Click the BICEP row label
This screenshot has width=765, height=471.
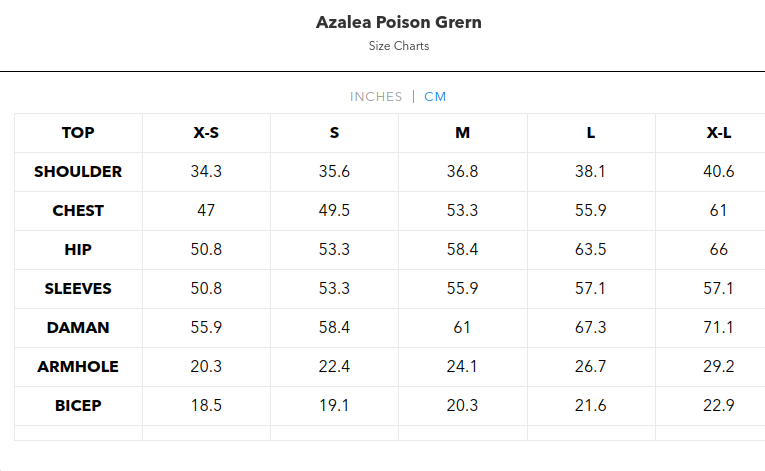[x=78, y=406]
